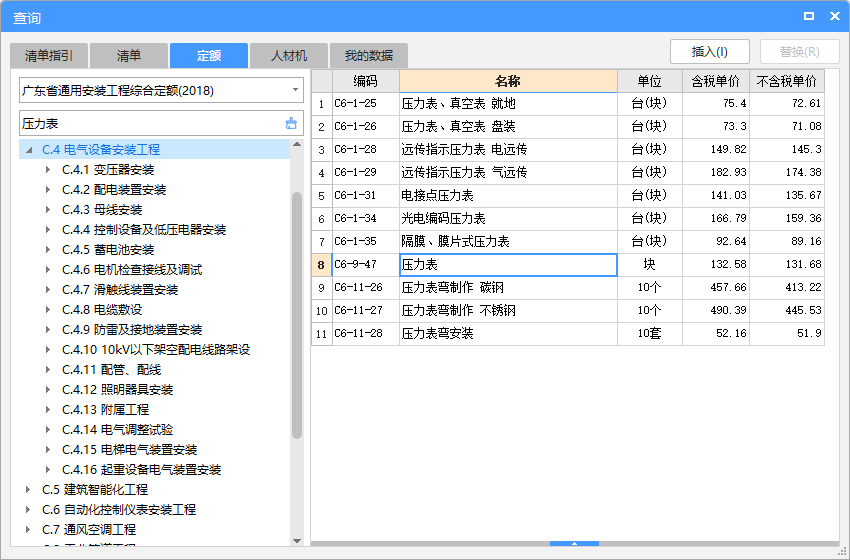Click the 压力表弯制作 不锈钢 name cell
Image resolution: width=850 pixels, height=560 pixels.
[508, 311]
